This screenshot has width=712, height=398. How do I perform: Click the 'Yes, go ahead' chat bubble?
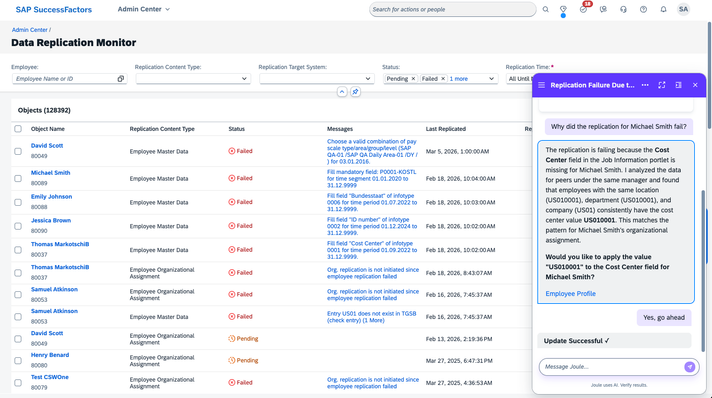[x=664, y=318]
